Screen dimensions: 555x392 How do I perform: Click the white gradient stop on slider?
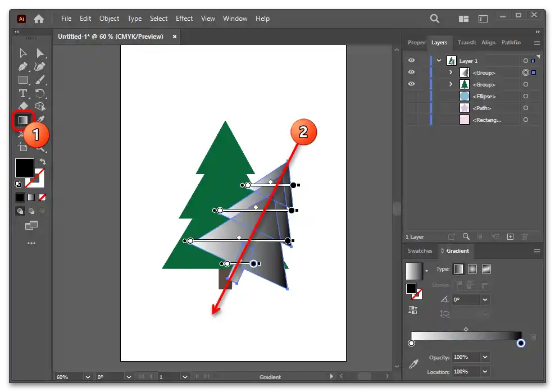coord(412,343)
